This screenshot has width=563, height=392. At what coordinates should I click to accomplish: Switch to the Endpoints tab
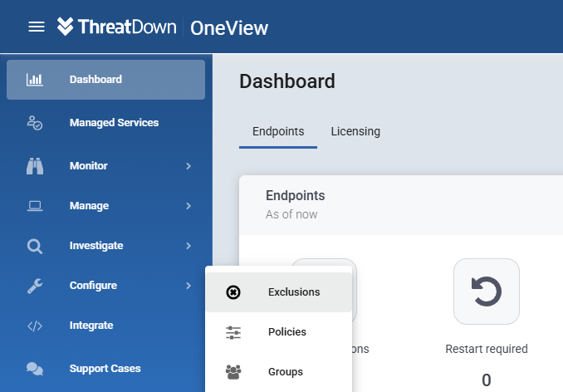coord(278,132)
